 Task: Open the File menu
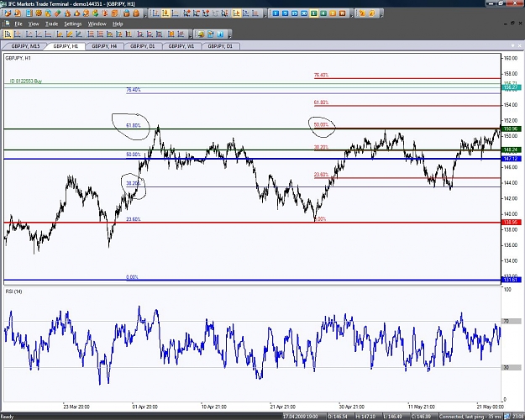click(x=18, y=24)
